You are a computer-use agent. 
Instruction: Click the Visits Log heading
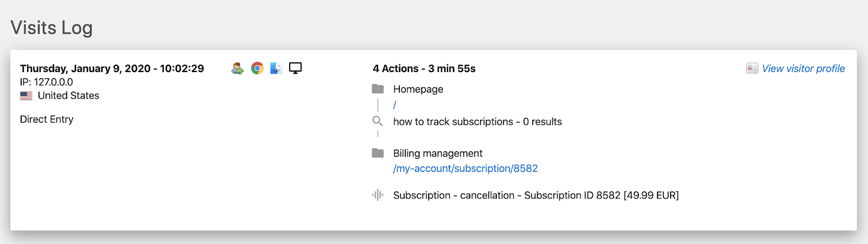(x=52, y=28)
